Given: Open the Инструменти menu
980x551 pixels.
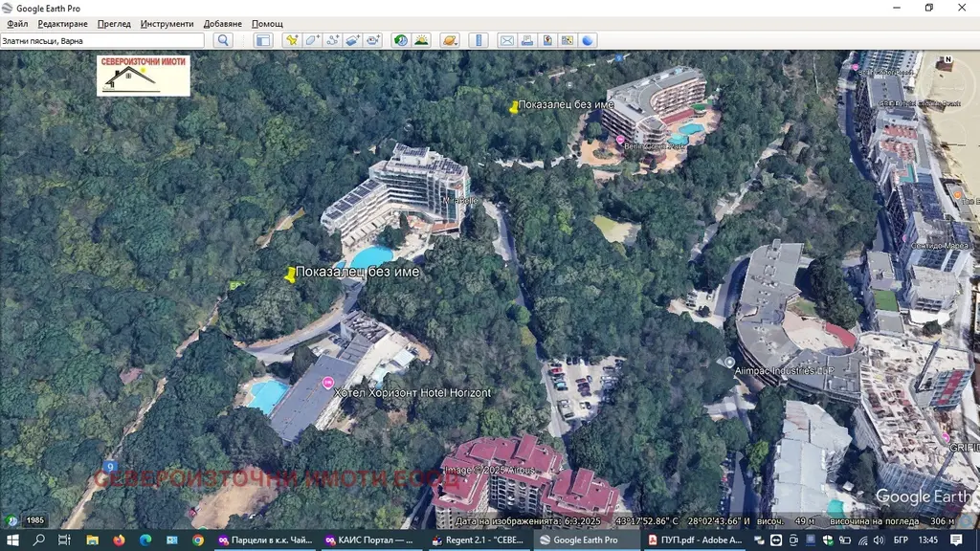Looking at the screenshot, I should tap(167, 24).
